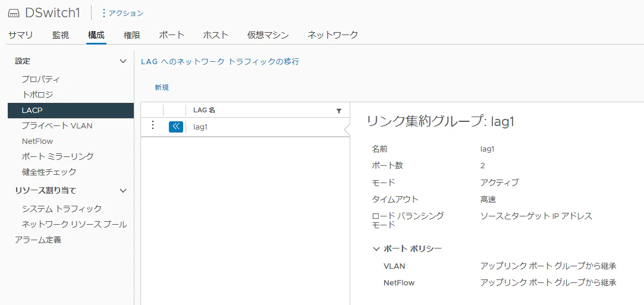Switch to the ネットワーク tab
Image resolution: width=644 pixels, height=305 pixels.
pyautogui.click(x=332, y=35)
